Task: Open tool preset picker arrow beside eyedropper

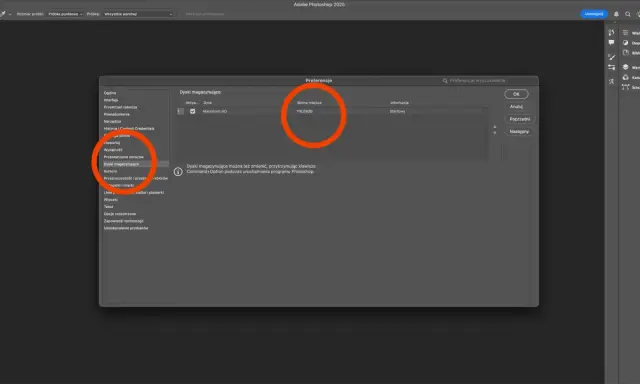Action: click(x=10, y=14)
